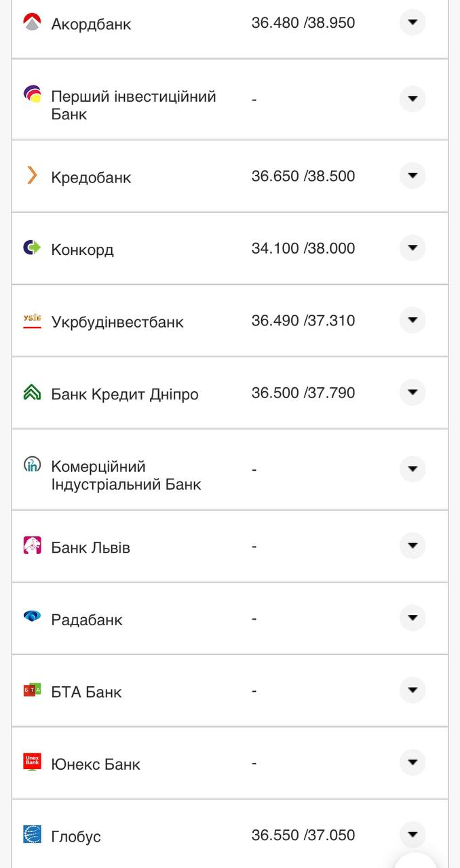Open the Глобус dropdown arrow
Viewport: 460px width, 868px height.
[x=412, y=835]
